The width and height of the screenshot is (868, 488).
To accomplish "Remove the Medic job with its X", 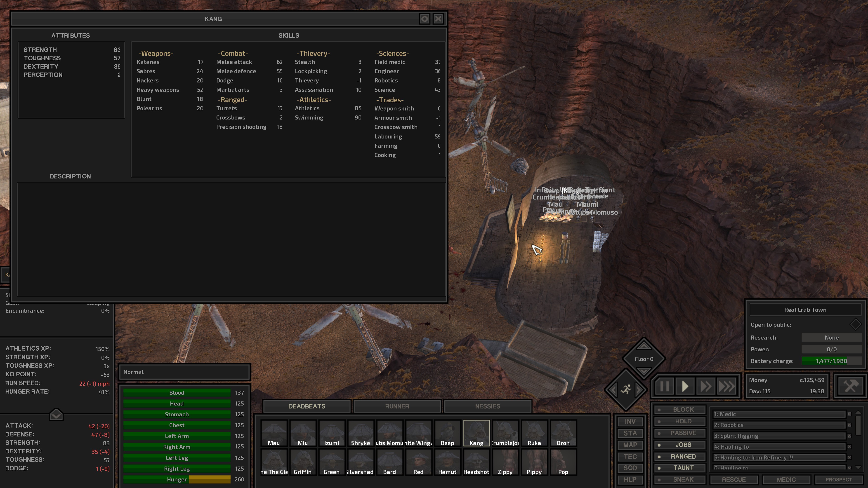I will (x=849, y=414).
